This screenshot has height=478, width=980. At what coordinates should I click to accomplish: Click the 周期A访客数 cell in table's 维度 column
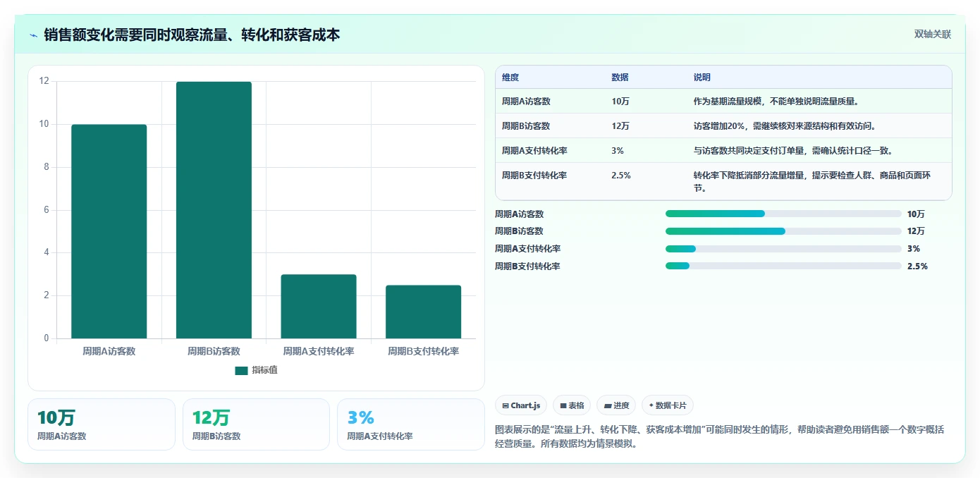pos(526,102)
